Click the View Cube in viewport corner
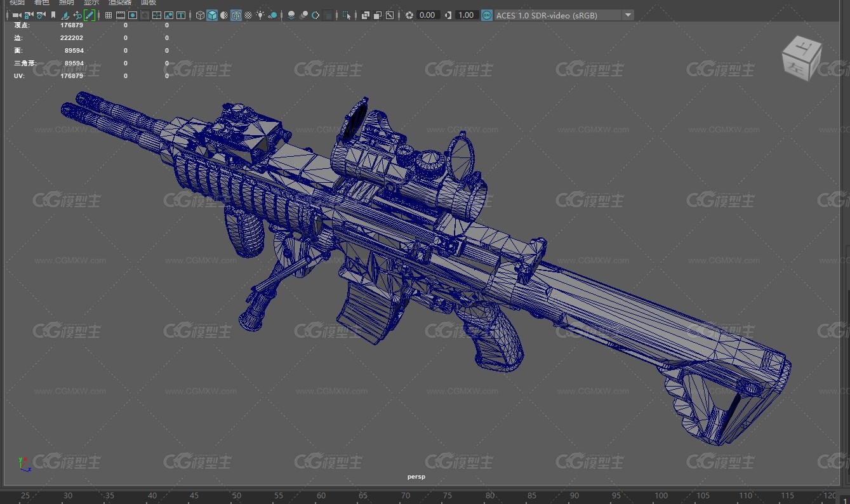This screenshot has width=850, height=504. pyautogui.click(x=802, y=58)
